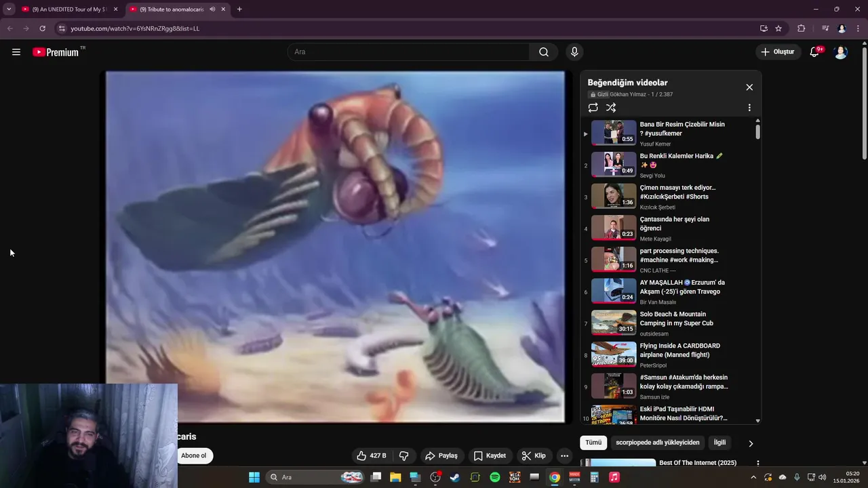Open a new Chrome tab
The height and width of the screenshot is (488, 868).
pos(239,9)
